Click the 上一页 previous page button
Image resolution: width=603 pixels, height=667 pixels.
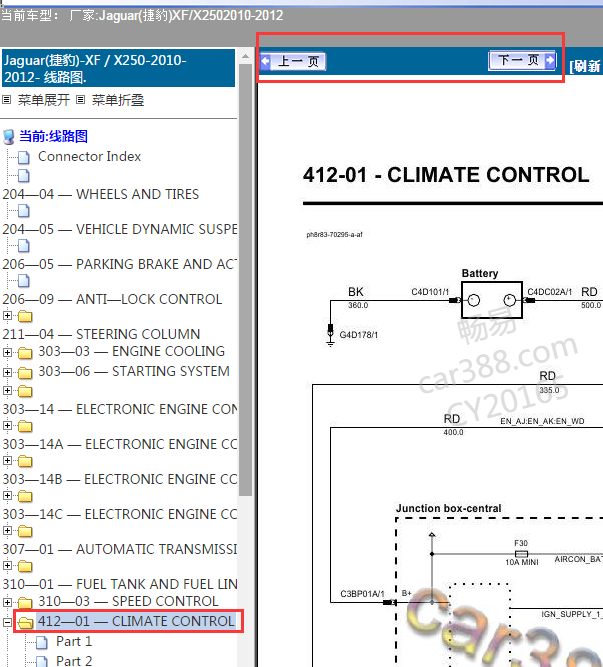293,62
